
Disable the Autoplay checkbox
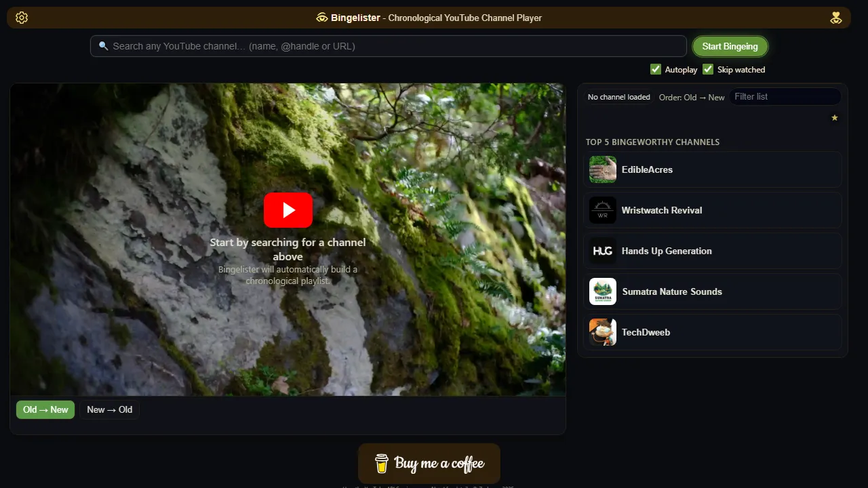click(655, 68)
